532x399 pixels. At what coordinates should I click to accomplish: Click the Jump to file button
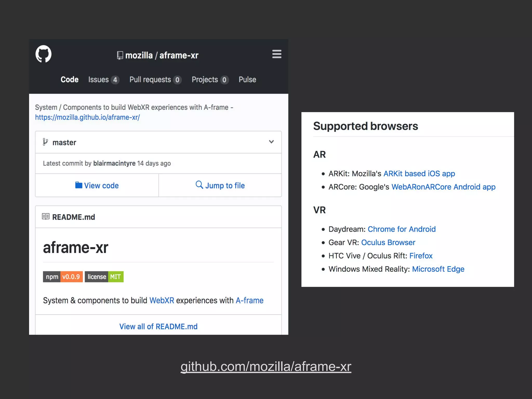click(220, 185)
